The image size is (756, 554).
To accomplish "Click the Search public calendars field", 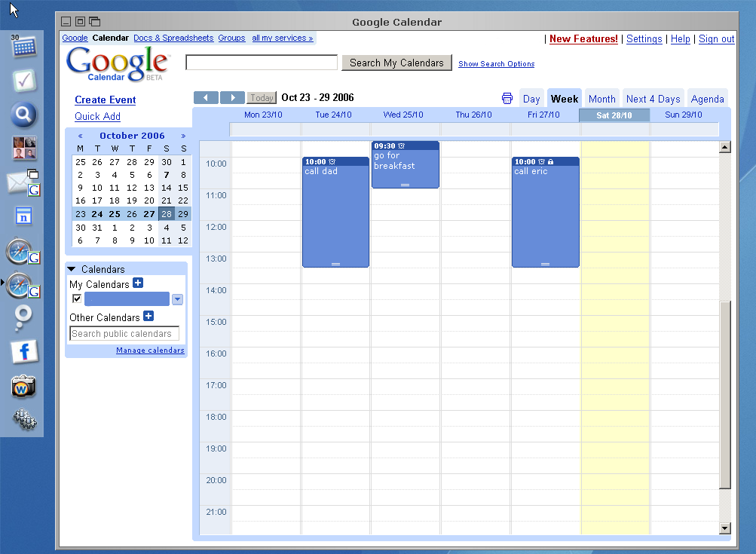I will pyautogui.click(x=124, y=334).
